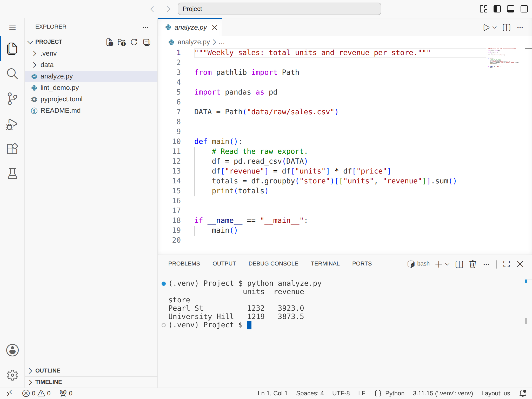This screenshot has height=399, width=532.
Task: Click Layout: us status item
Action: [x=496, y=393]
